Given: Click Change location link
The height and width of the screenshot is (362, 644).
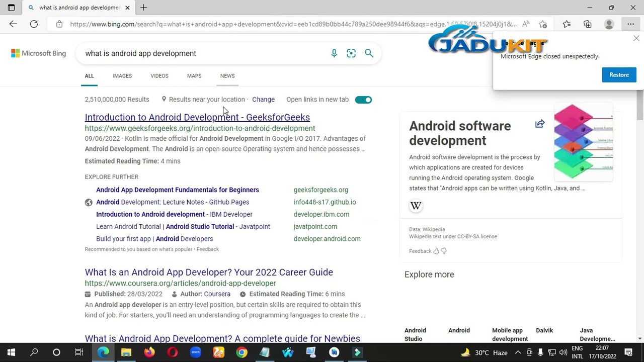Looking at the screenshot, I should point(263,100).
